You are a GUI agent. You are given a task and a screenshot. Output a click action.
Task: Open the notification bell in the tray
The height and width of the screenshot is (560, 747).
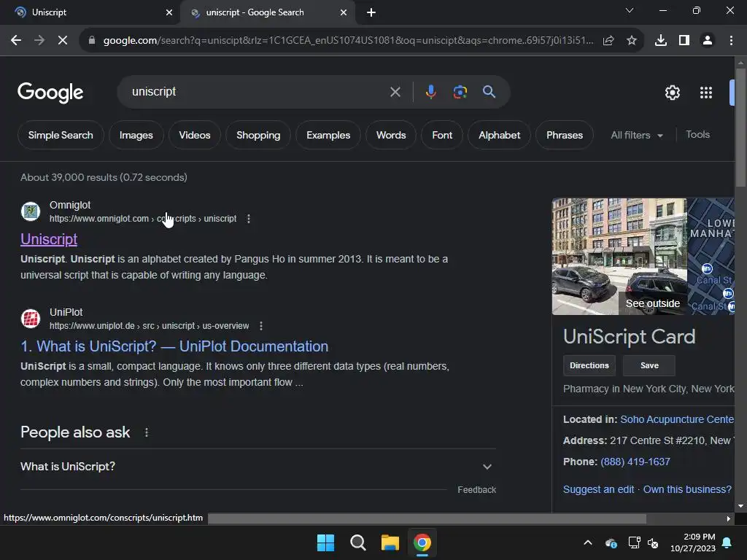click(727, 542)
